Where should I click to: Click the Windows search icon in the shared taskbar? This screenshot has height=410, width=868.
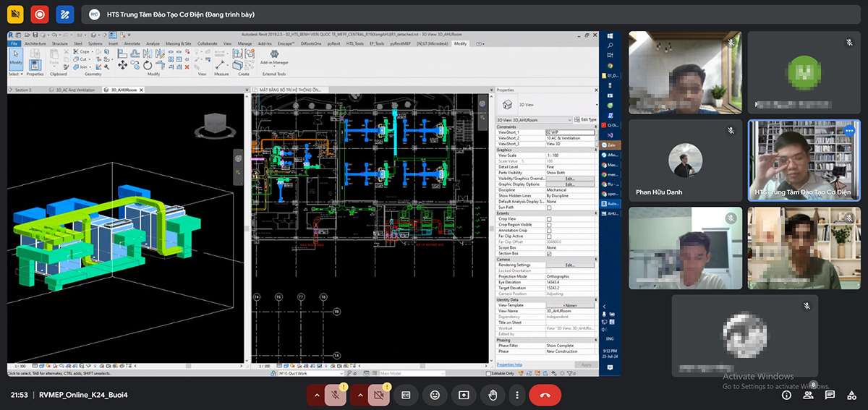(x=610, y=46)
